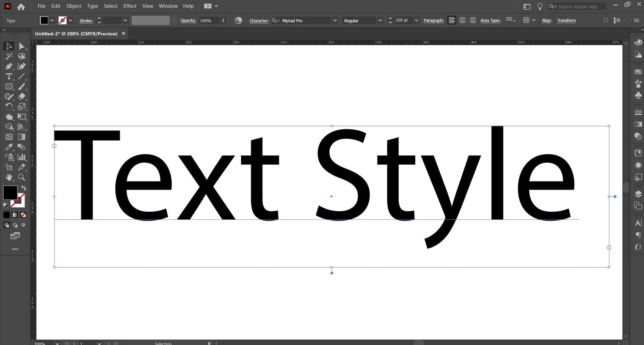Image resolution: width=644 pixels, height=345 pixels.
Task: Select the Gradient tool
Action: [22, 137]
